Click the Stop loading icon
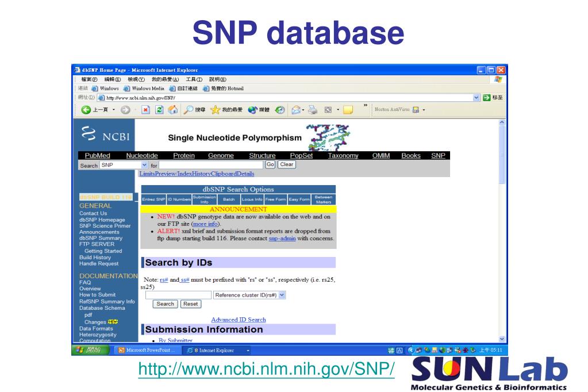Image resolution: width=588 pixels, height=392 pixels. [145, 110]
